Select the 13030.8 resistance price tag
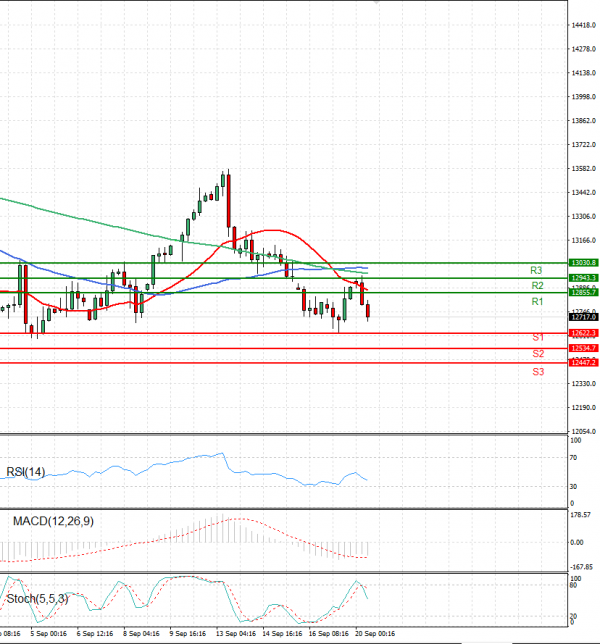 (x=583, y=262)
